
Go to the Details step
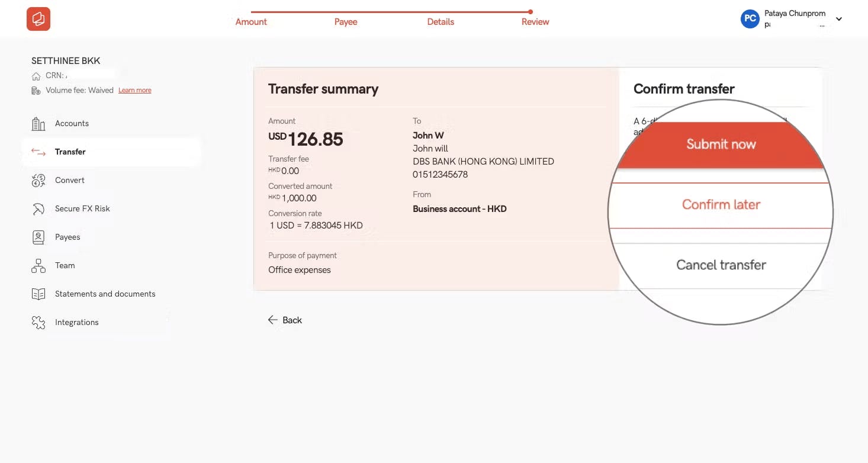441,22
